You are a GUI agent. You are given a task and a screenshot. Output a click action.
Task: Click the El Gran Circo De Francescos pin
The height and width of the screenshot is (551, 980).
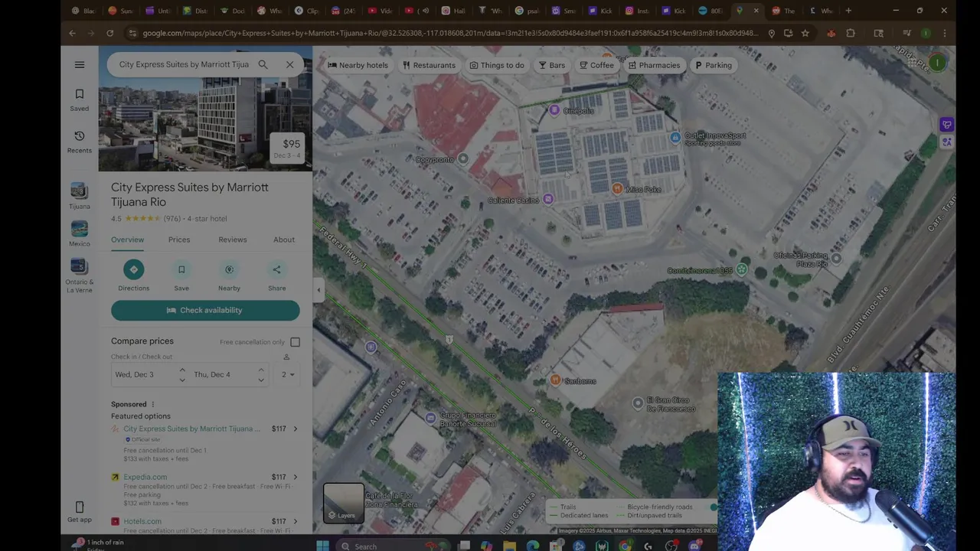638,403
